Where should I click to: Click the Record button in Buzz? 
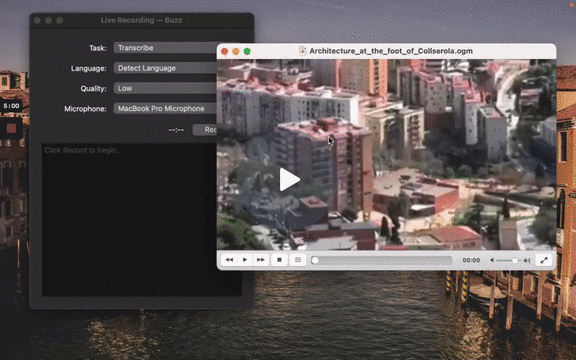click(205, 130)
